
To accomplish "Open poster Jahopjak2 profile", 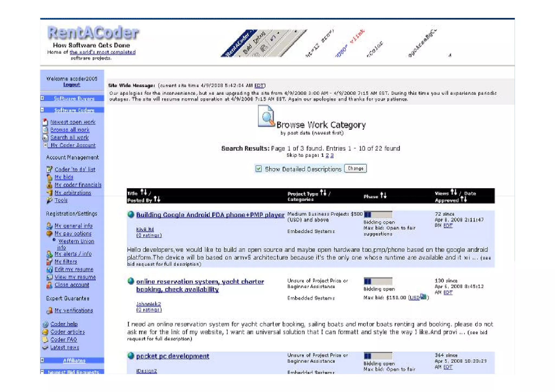I will pos(149,304).
